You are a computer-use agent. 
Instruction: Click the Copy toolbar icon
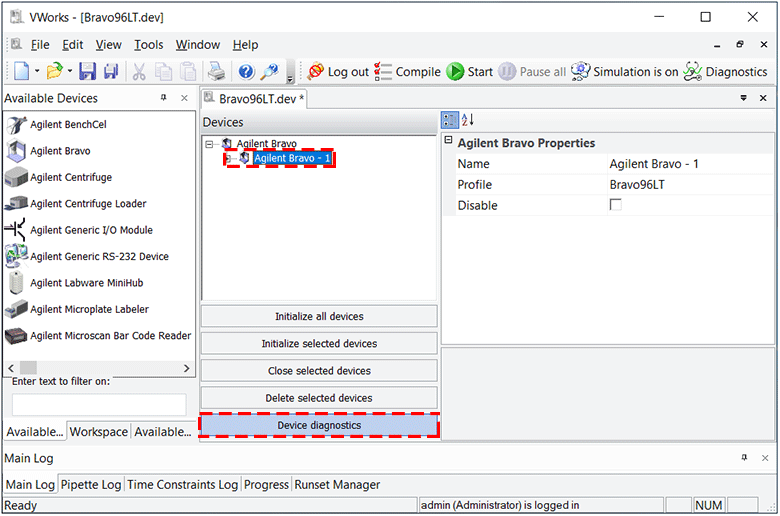[163, 71]
